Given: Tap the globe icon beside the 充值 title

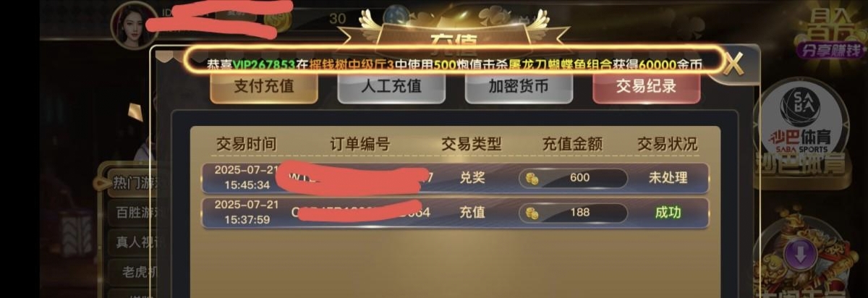Looking at the screenshot, I should (x=397, y=17).
